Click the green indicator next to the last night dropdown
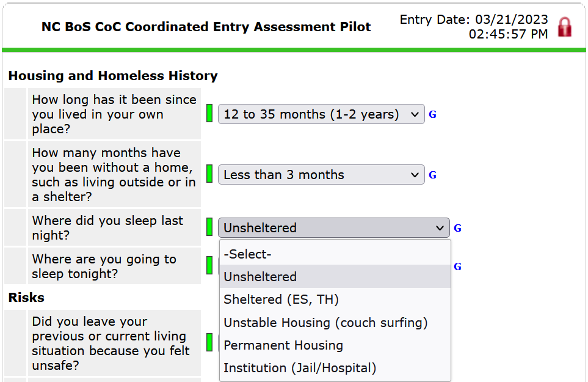588x382 pixels. pos(211,227)
